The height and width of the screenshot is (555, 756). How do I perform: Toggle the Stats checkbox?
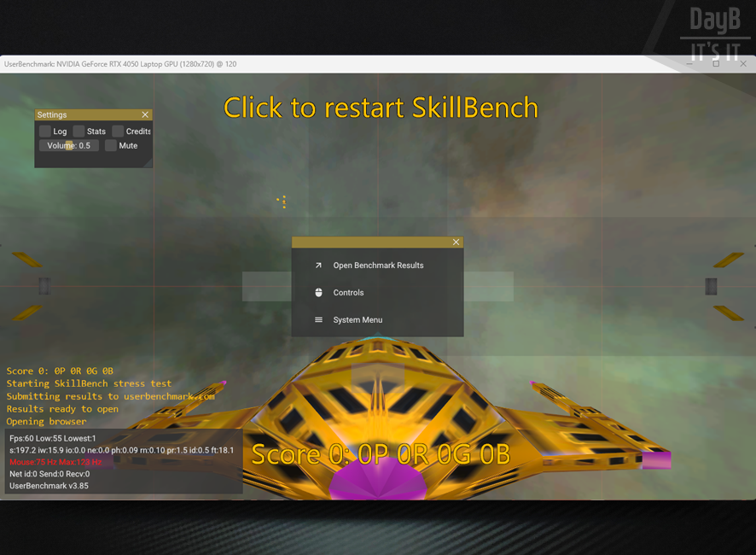pyautogui.click(x=79, y=131)
